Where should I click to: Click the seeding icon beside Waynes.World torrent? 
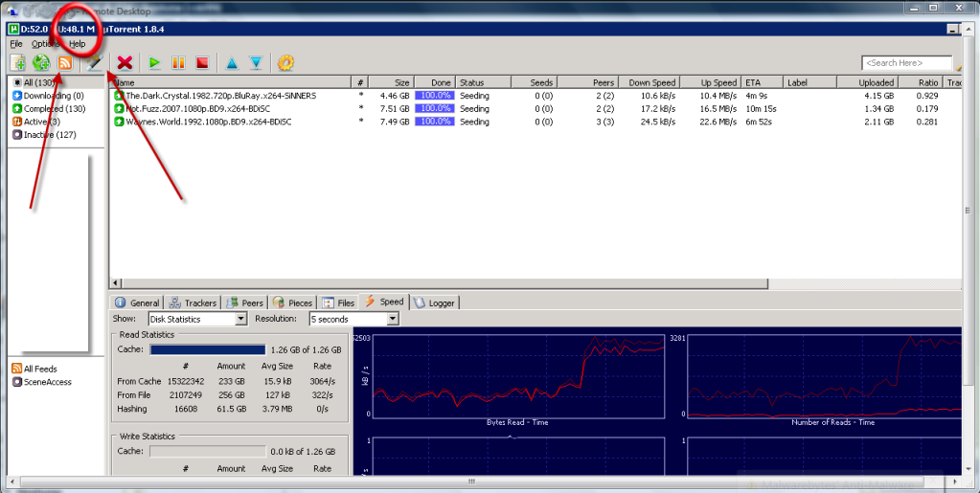click(x=119, y=122)
